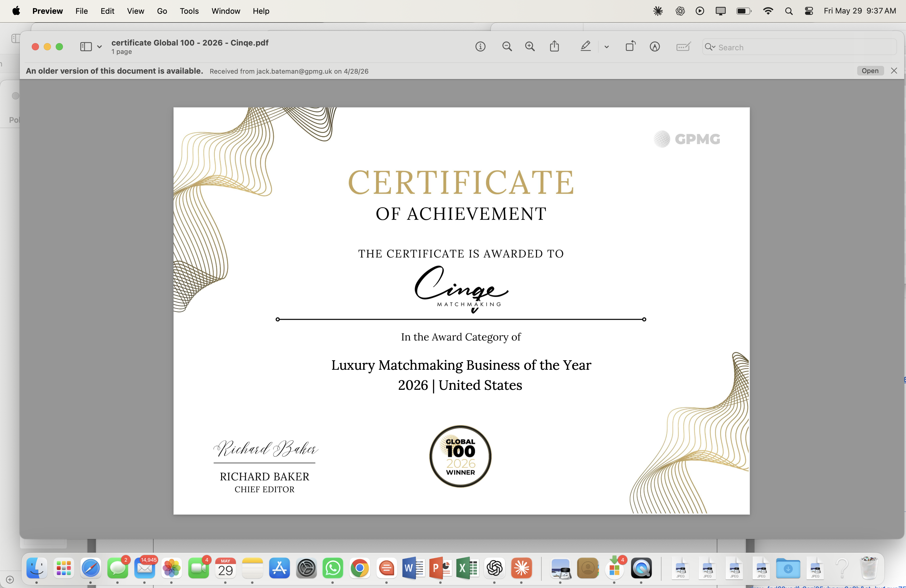
Task: Open Contacts from the Dock
Action: pyautogui.click(x=588, y=568)
